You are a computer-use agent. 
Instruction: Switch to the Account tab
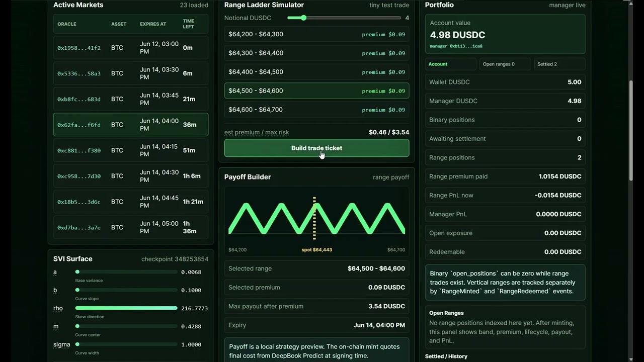point(450,64)
